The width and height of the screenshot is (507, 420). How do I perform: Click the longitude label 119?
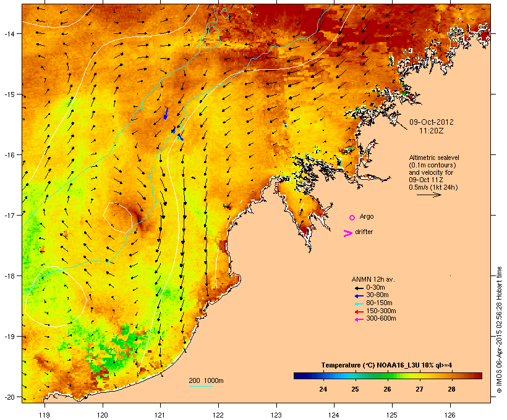(x=45, y=415)
